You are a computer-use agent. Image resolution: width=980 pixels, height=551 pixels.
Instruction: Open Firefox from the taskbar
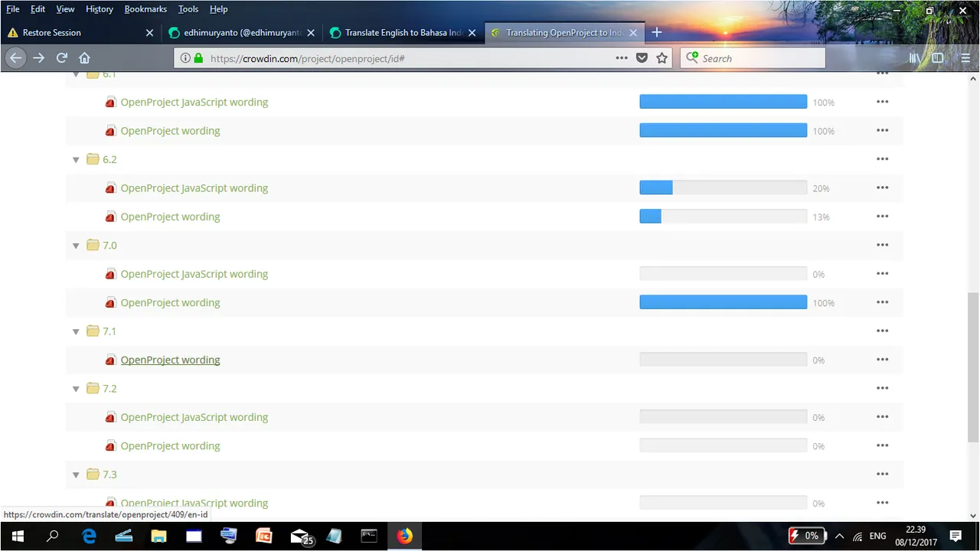click(x=404, y=536)
